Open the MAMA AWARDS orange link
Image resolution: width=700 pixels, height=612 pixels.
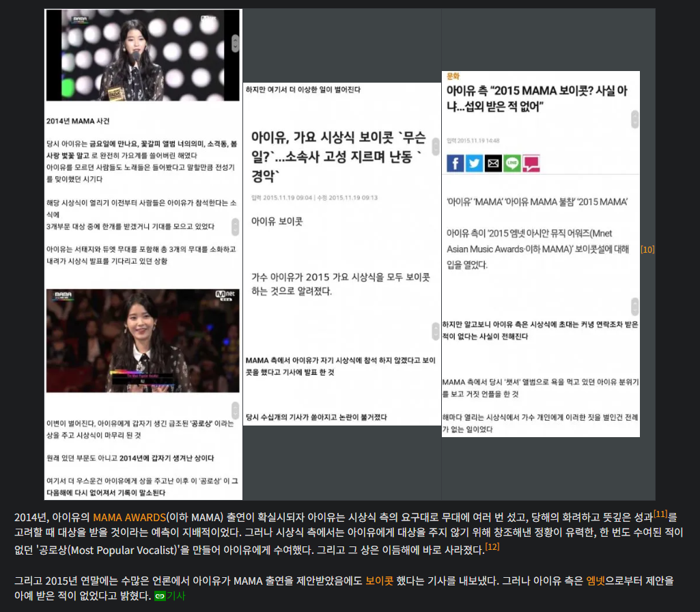tap(129, 517)
